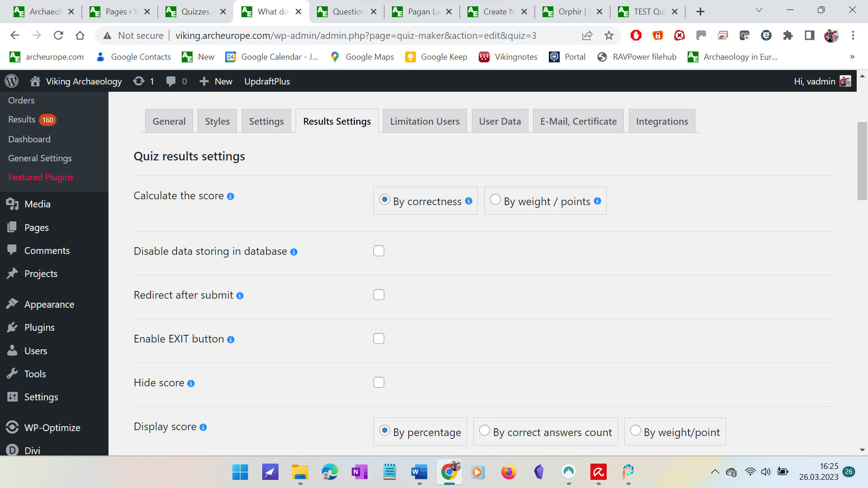868x488 pixels.
Task: Open the bookmarks overflow chevron
Action: pyautogui.click(x=852, y=57)
